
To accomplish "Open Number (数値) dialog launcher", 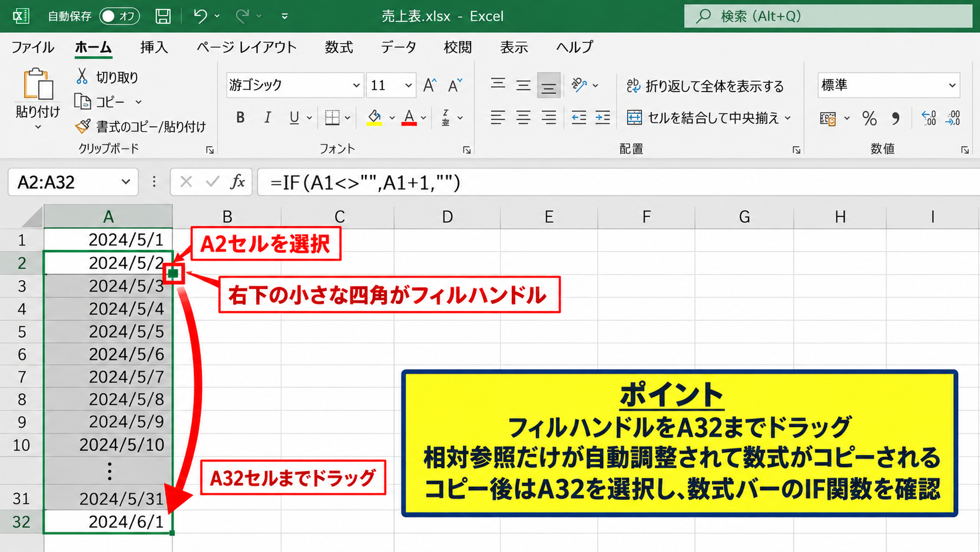I will (964, 150).
